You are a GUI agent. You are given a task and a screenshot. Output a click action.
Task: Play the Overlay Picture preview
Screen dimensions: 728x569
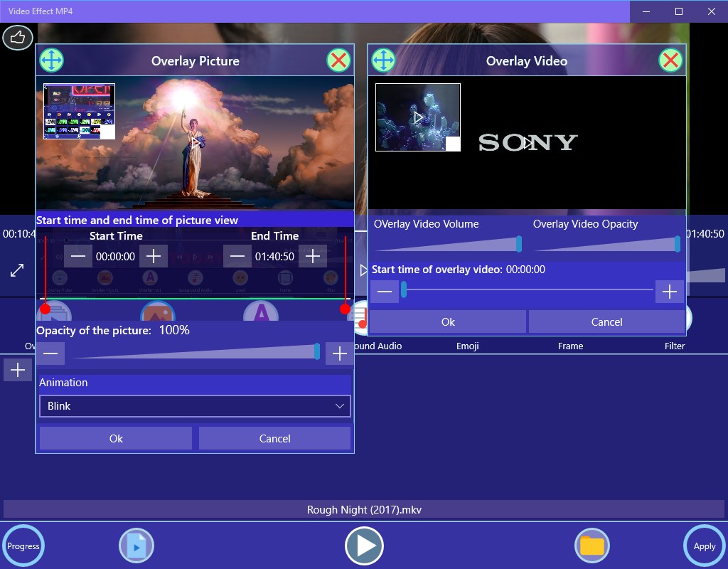point(196,142)
